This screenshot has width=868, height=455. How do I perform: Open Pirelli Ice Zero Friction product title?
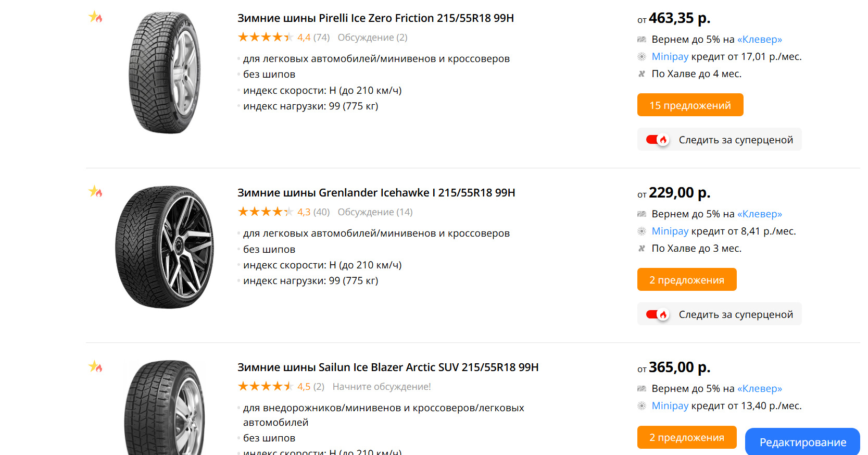(375, 18)
